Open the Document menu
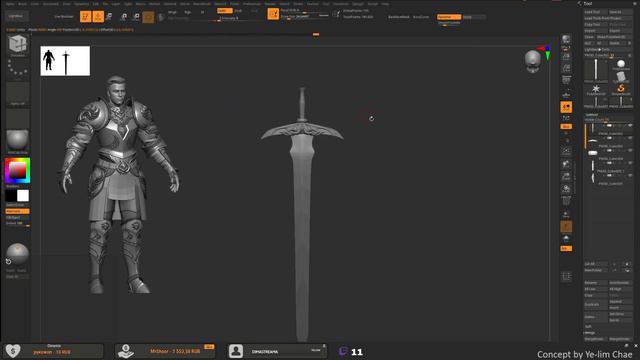Image resolution: width=640 pixels, height=360 pixels. (51, 4)
